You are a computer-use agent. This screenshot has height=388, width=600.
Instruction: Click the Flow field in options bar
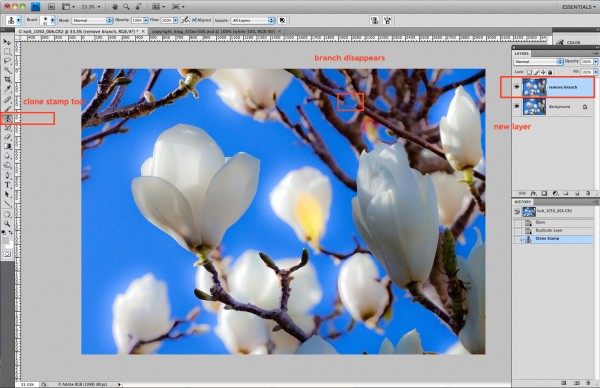click(167, 20)
